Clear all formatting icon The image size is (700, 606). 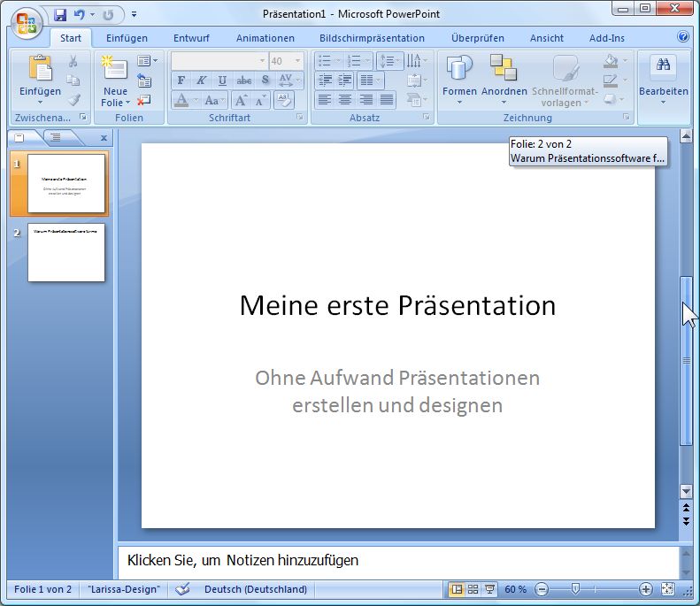point(284,100)
